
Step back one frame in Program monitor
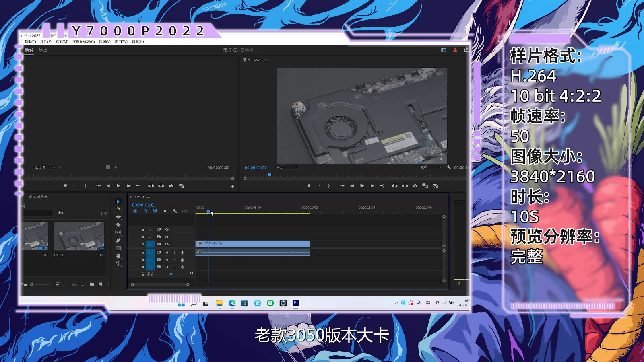click(352, 186)
